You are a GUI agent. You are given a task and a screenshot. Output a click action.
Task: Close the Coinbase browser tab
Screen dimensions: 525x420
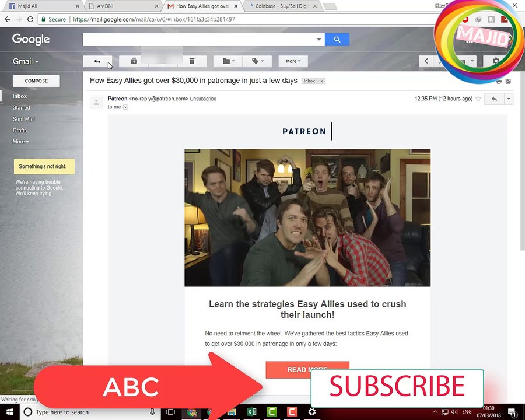pos(315,6)
